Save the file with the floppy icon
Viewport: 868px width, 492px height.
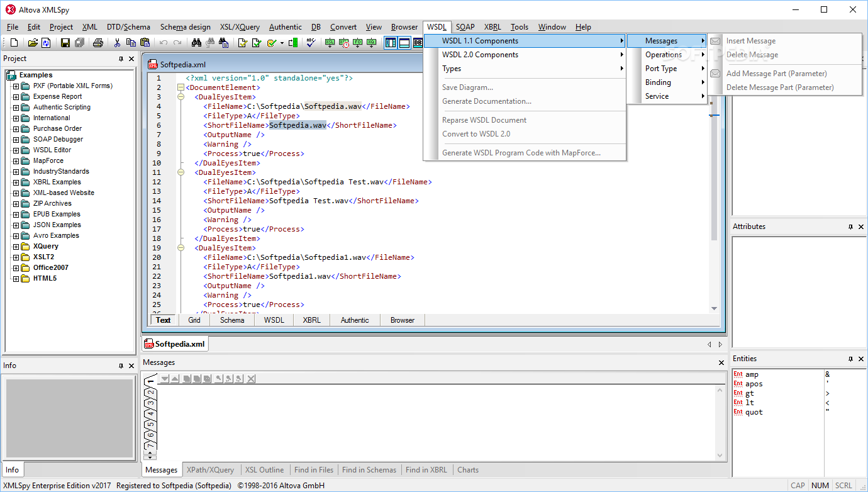tap(65, 43)
